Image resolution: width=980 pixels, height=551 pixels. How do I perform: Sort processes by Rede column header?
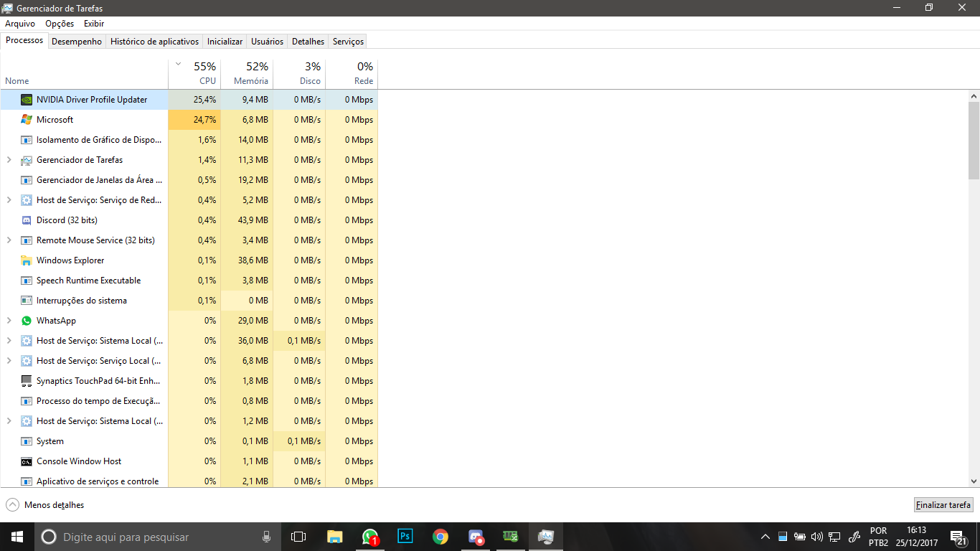click(x=352, y=73)
